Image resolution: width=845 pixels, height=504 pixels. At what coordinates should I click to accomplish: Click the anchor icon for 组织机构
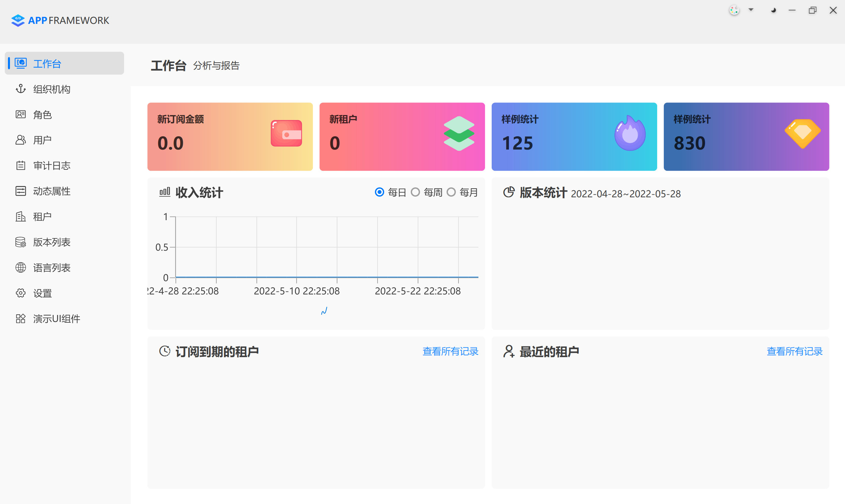21,89
